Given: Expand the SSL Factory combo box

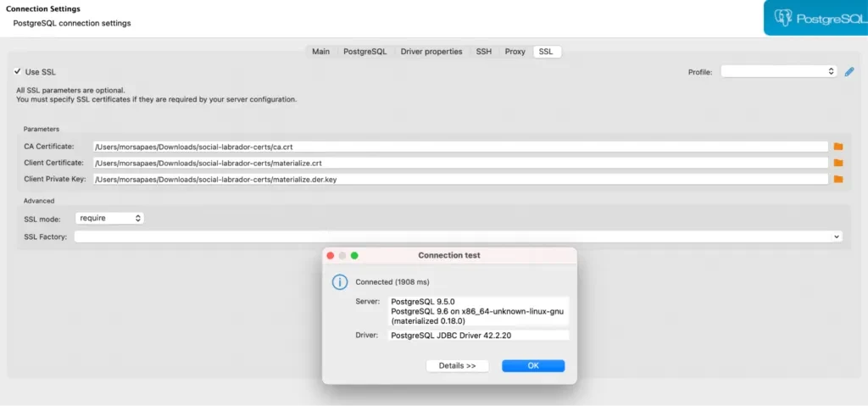Looking at the screenshot, I should [x=836, y=236].
